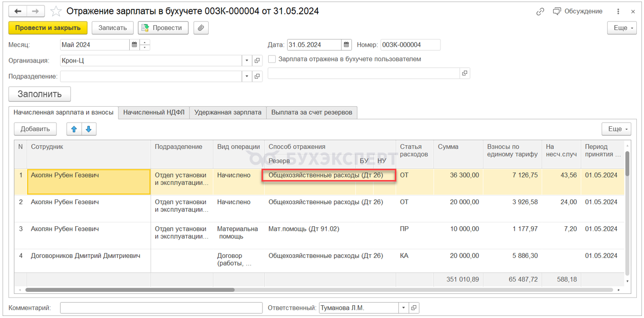Image resolution: width=644 pixels, height=318 pixels.
Task: Open the Удержанная зарплата tab
Action: [228, 112]
